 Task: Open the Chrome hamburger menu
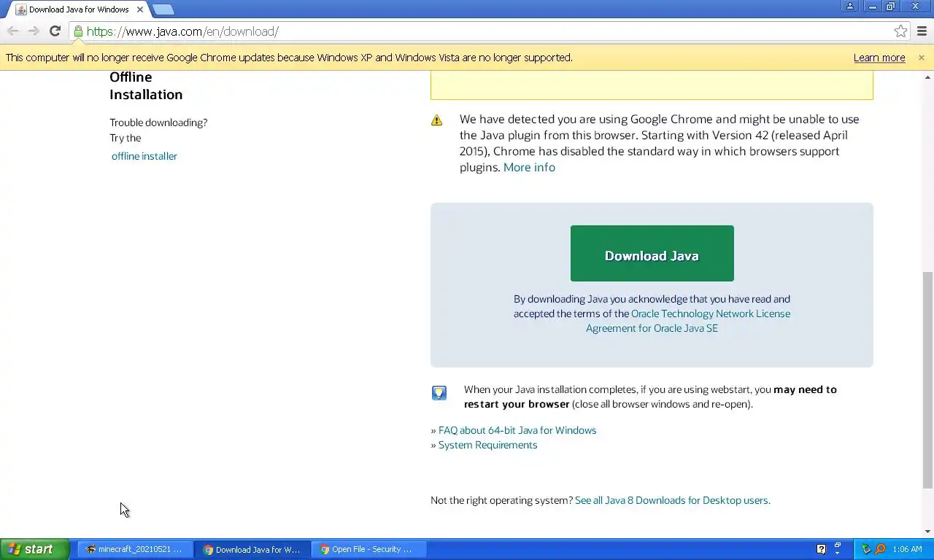point(922,31)
